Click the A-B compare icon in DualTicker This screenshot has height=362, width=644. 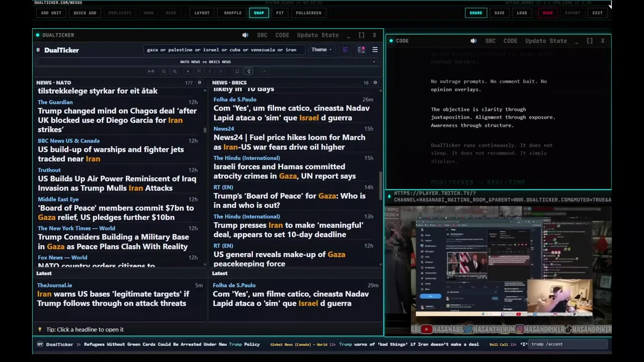pyautogui.click(x=151, y=71)
